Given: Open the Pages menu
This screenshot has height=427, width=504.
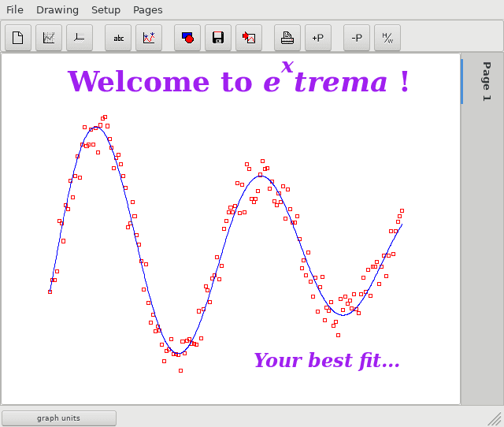Looking at the screenshot, I should (x=148, y=10).
